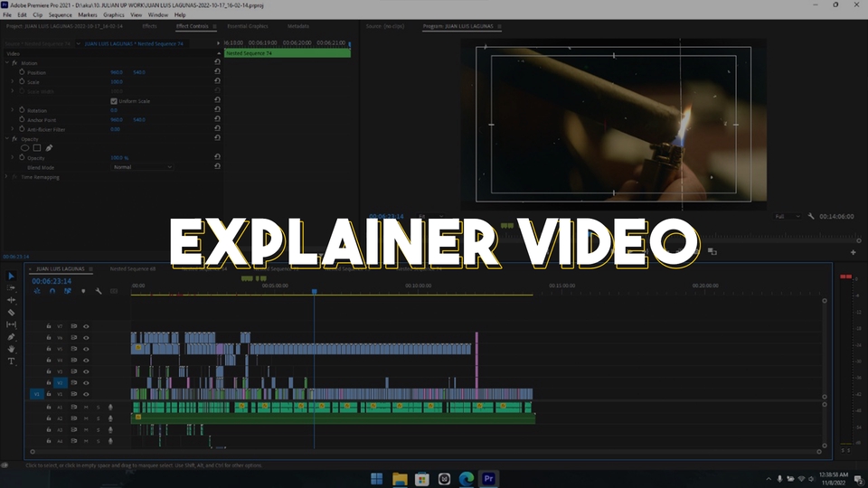Open Timeline Display Settings wrench
The height and width of the screenshot is (488, 868).
99,291
